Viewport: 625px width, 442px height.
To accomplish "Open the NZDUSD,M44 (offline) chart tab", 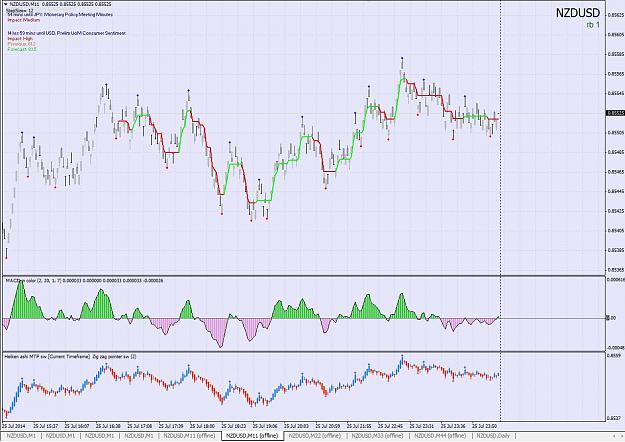I will click(440, 436).
